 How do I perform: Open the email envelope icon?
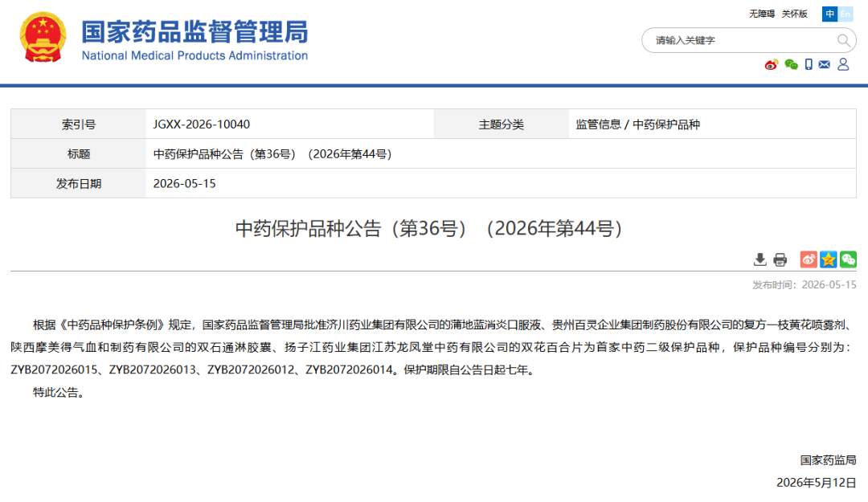coord(825,65)
